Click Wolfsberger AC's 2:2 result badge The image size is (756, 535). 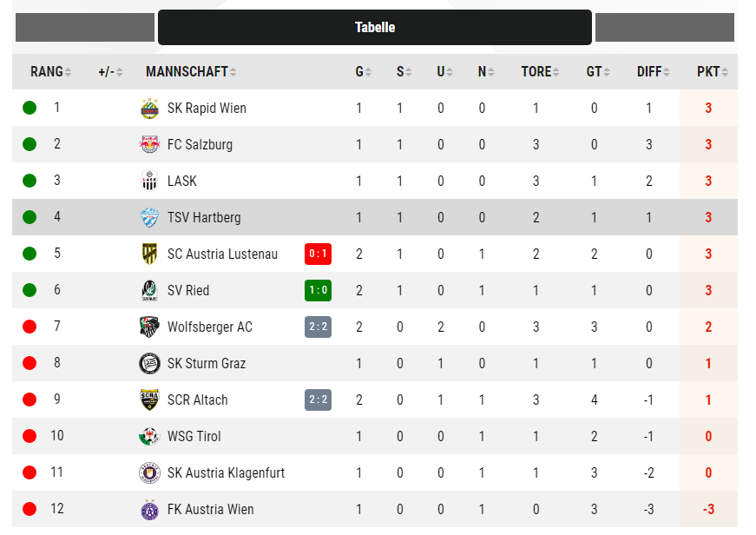click(318, 327)
